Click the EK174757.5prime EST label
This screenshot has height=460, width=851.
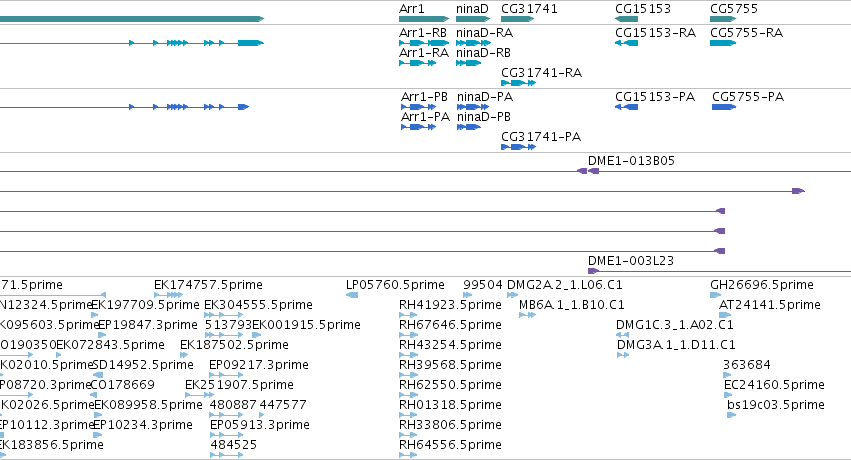point(208,285)
